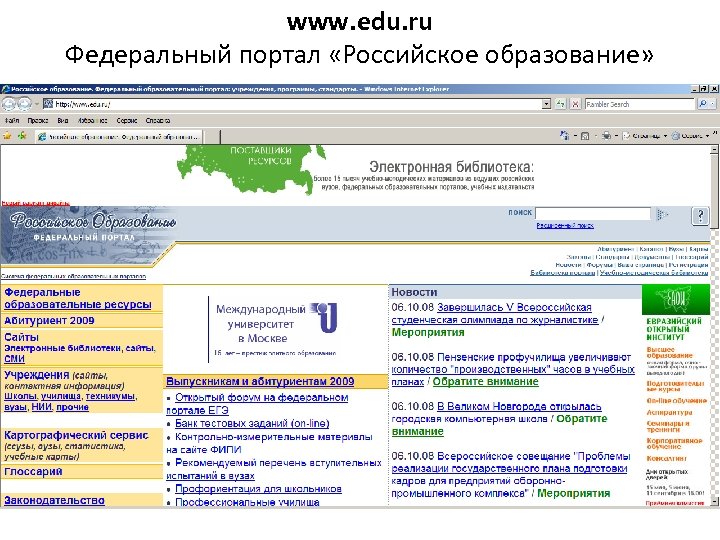Click the Схема федеральных образовательных порталов link

tap(73, 276)
